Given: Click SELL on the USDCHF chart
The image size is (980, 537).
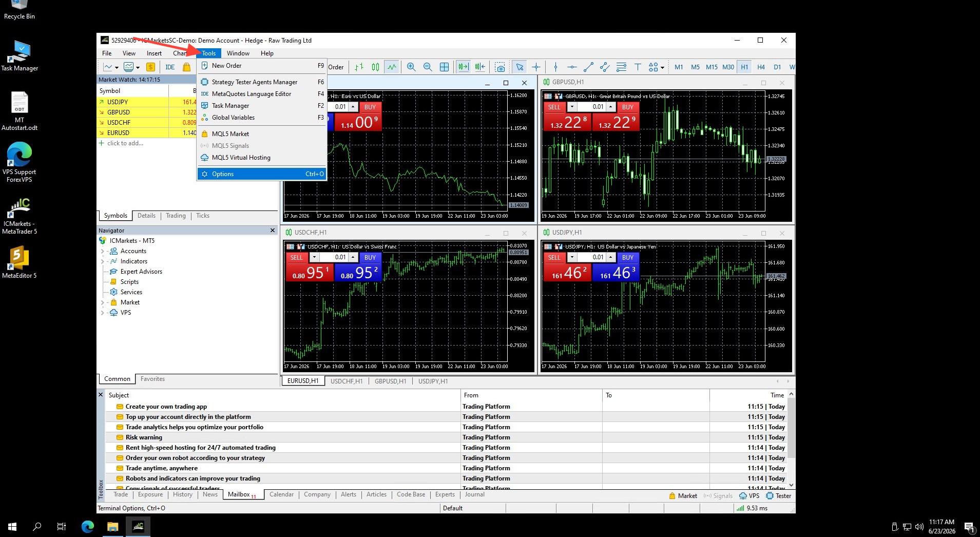Looking at the screenshot, I should point(297,258).
